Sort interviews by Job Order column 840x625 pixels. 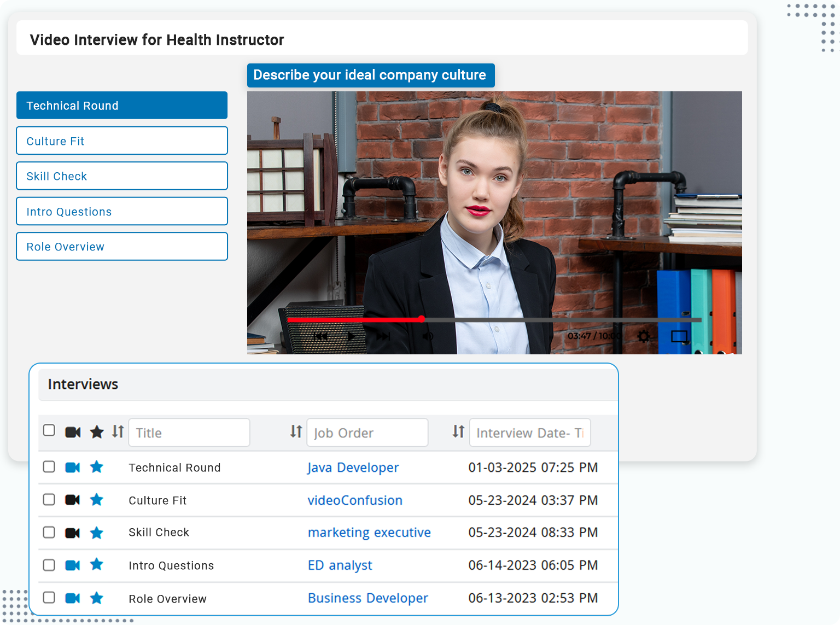pyautogui.click(x=295, y=431)
